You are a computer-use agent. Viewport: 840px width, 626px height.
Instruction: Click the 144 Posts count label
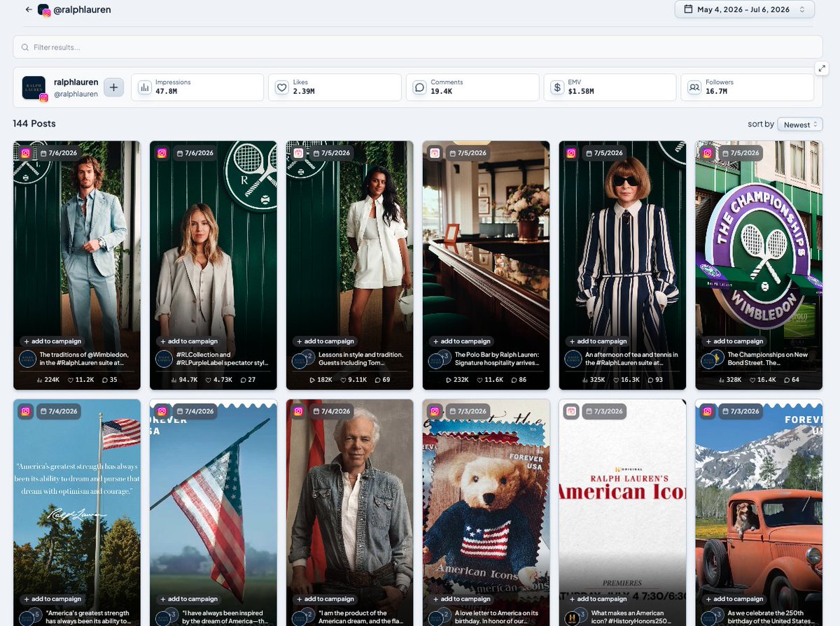34,124
